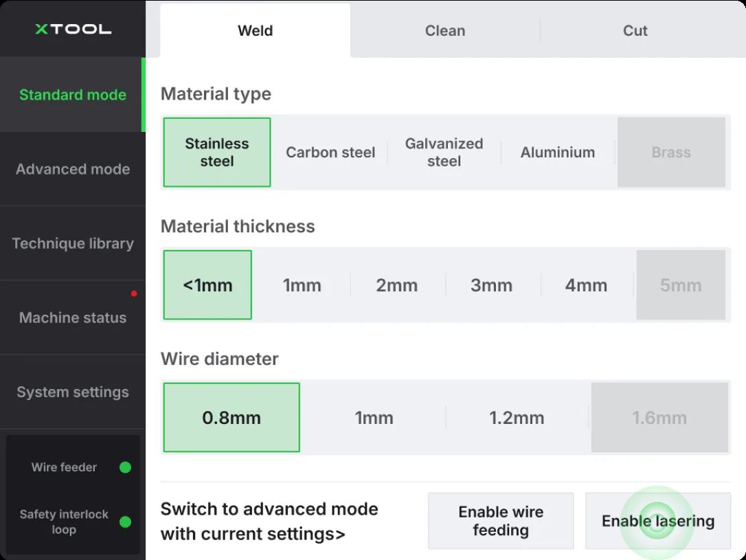The width and height of the screenshot is (746, 560).
Task: Click the Enable lasering button
Action: point(658,521)
